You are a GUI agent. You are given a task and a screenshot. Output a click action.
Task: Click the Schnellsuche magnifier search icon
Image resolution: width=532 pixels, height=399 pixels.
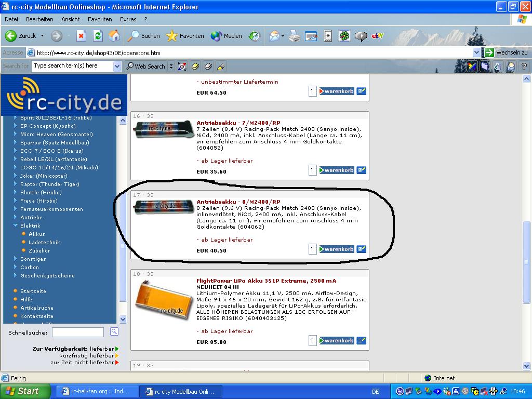pyautogui.click(x=114, y=332)
